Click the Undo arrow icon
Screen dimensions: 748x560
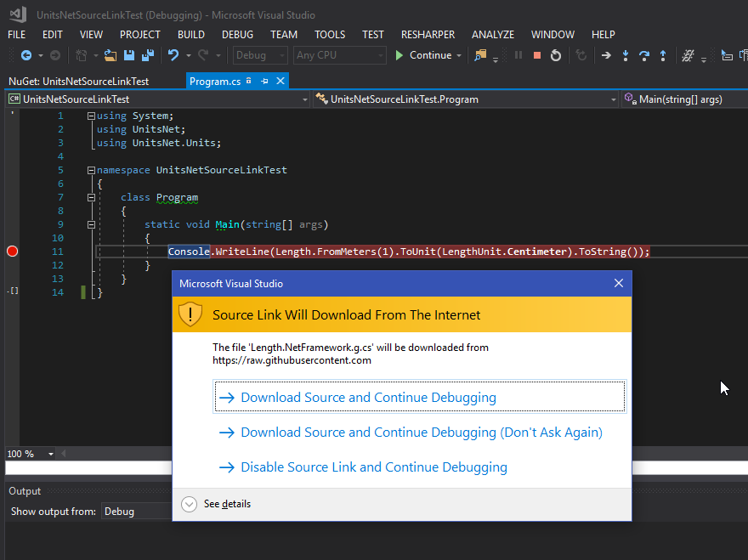point(173,55)
